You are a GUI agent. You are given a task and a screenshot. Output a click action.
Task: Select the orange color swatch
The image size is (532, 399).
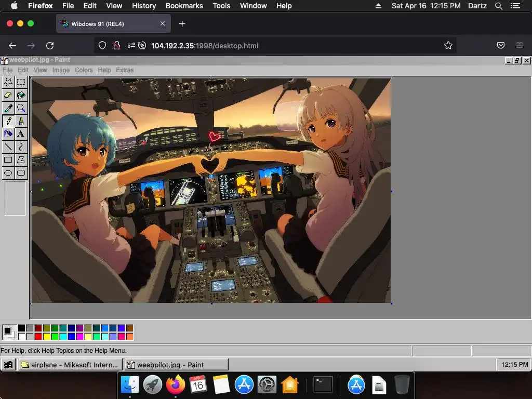click(129, 337)
